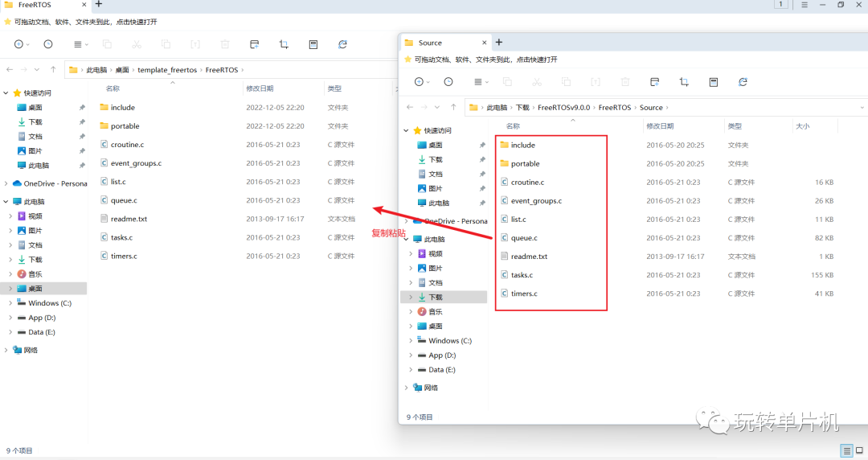Click the new window icon in Source window toolbar
868x460 pixels.
pos(655,82)
